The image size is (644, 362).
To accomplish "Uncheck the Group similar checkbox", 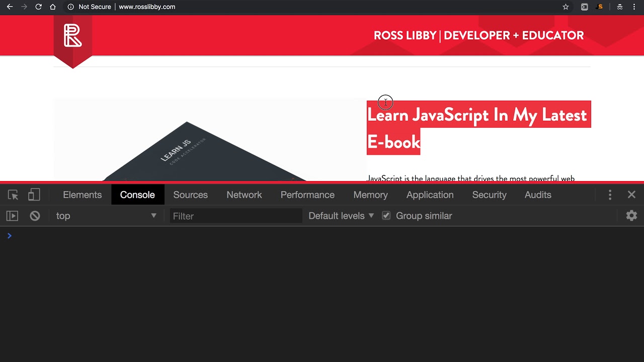I will coord(386,216).
